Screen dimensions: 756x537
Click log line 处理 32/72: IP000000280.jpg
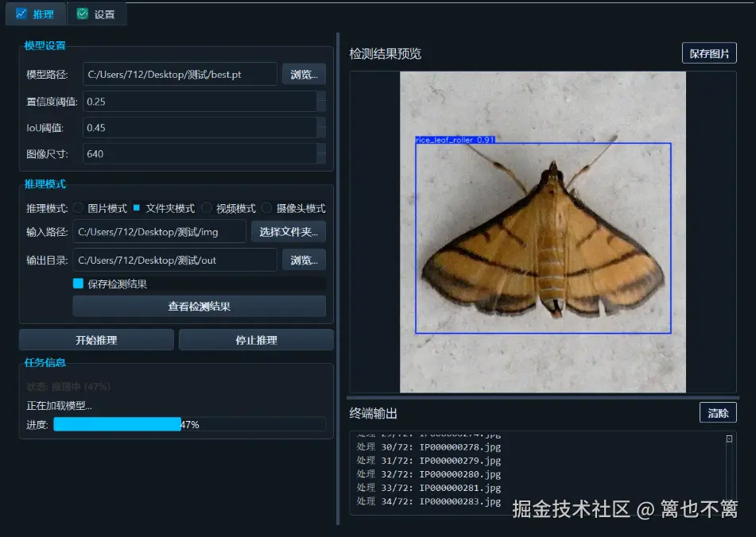[428, 474]
